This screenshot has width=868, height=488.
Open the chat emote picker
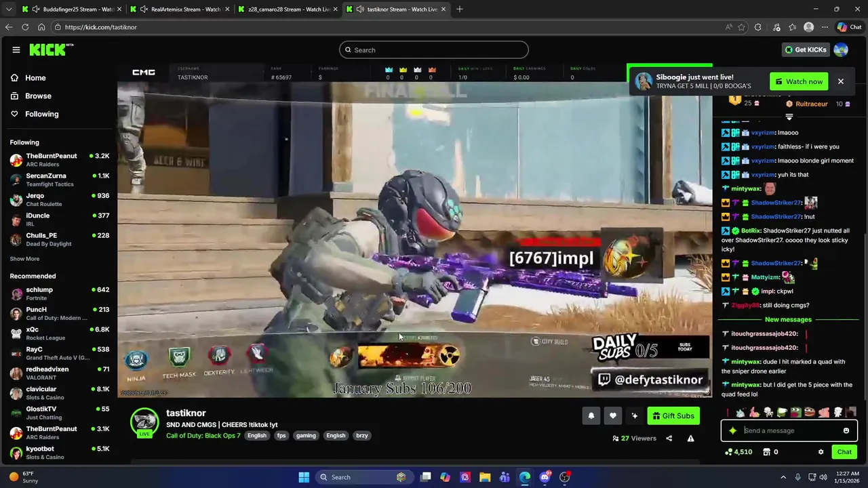point(846,430)
